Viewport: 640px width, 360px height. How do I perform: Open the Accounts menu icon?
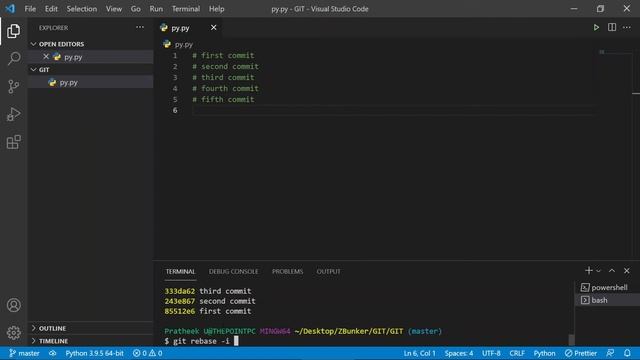coord(13,305)
